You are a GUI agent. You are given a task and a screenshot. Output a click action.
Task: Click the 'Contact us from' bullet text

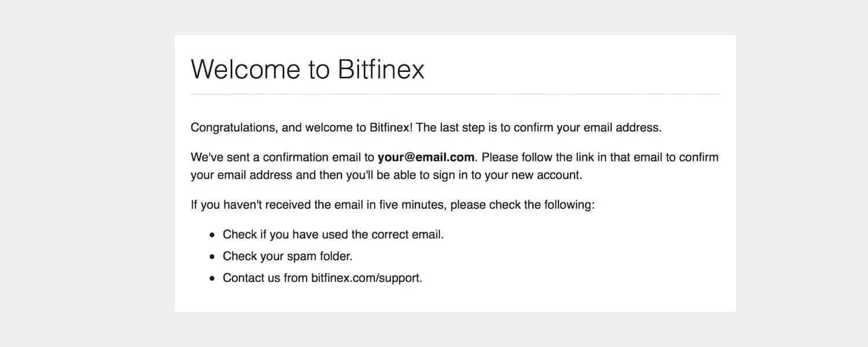[x=266, y=278]
